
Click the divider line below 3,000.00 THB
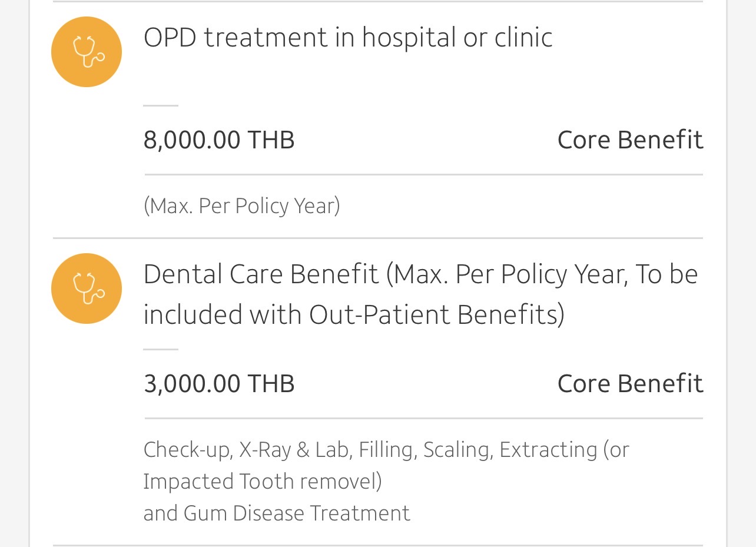(x=423, y=419)
